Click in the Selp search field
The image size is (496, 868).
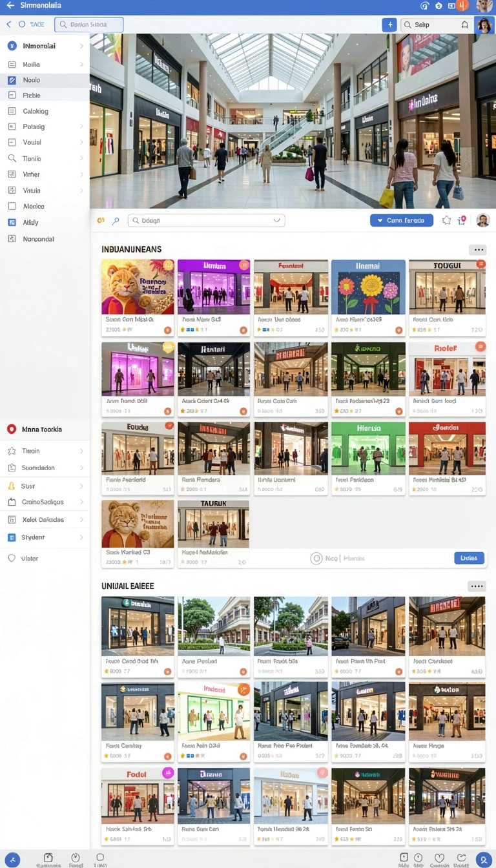click(437, 25)
